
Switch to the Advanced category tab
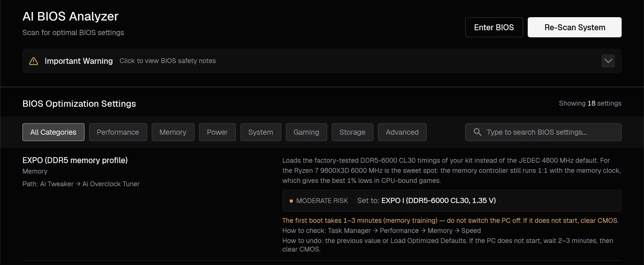click(x=402, y=132)
